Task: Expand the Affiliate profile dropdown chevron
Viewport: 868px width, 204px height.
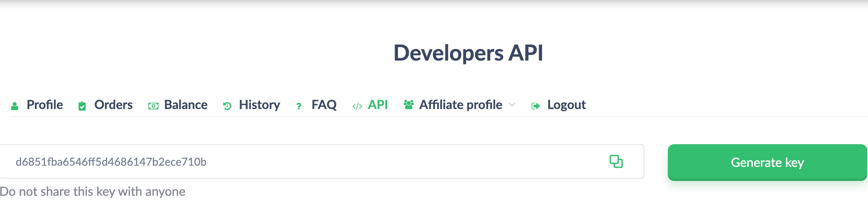Action: point(512,105)
